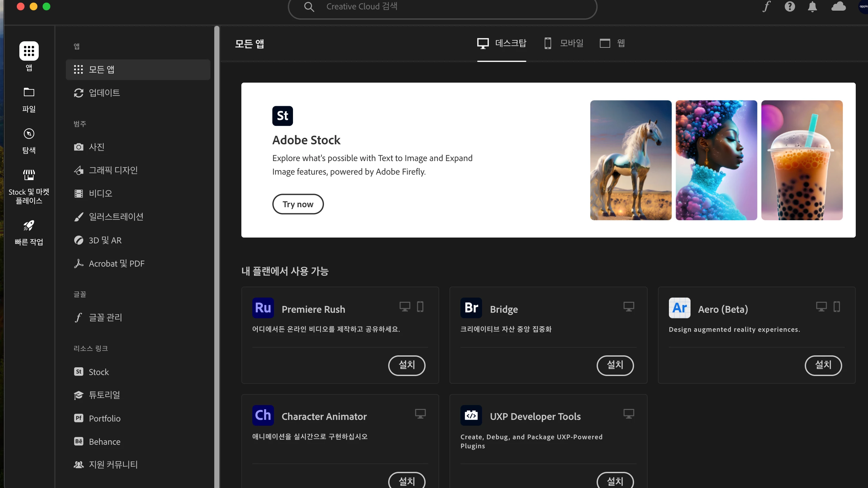Open the fonts icon in top bar
This screenshot has height=488, width=868.
click(x=767, y=6)
